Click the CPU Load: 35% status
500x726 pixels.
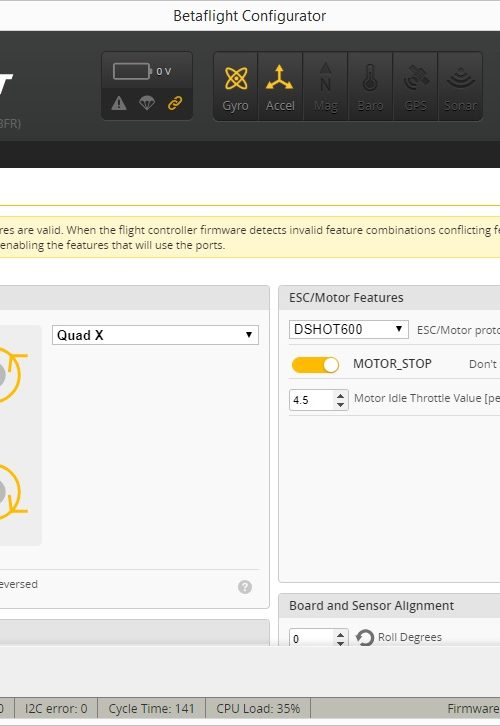point(258,708)
